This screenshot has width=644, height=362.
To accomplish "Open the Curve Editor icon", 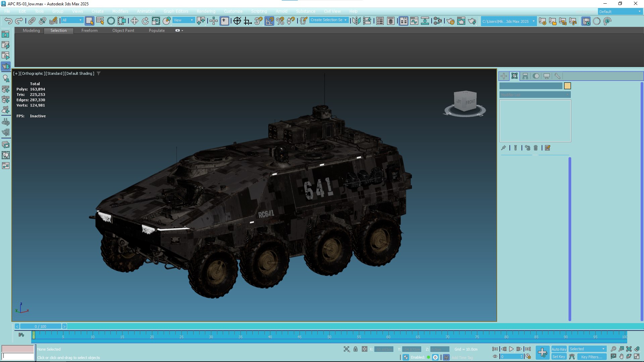I will click(x=414, y=21).
